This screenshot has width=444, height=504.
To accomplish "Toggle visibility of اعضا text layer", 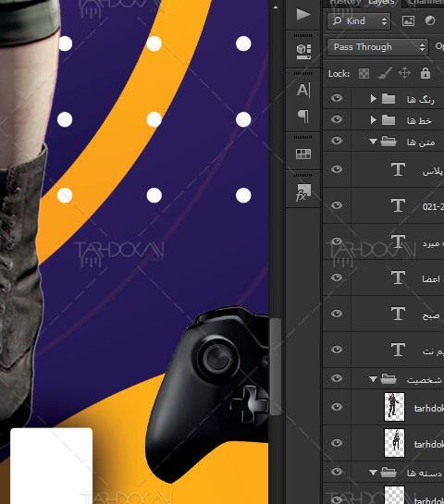I will click(337, 277).
